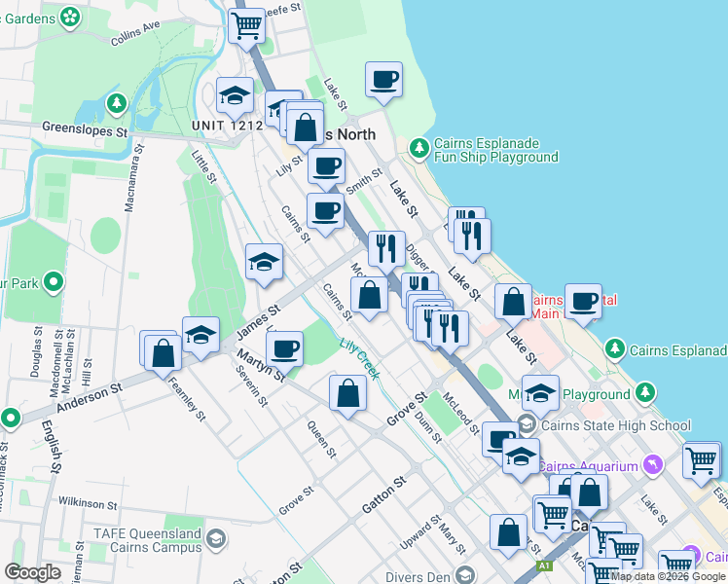Open the coffee cup marker by Cairns Hospital
The width and height of the screenshot is (728, 584).
584,303
